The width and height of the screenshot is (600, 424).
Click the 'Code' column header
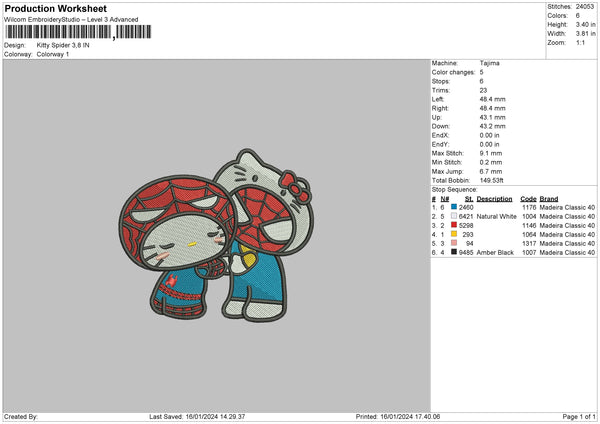pos(528,199)
